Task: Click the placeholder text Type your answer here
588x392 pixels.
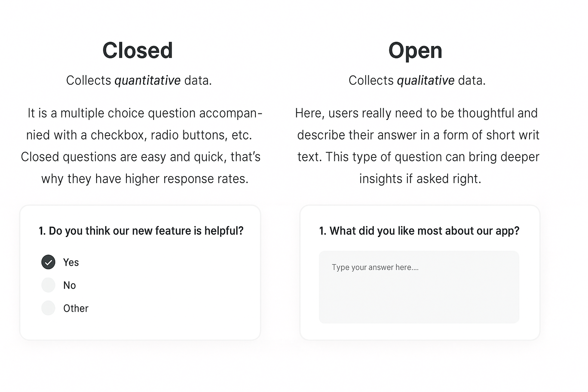Action: click(x=376, y=267)
